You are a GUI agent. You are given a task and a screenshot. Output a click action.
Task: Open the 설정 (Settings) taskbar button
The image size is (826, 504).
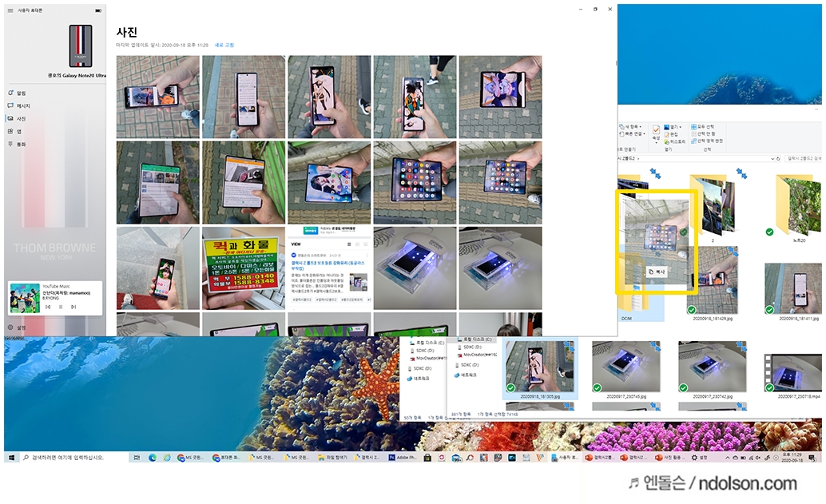700,458
